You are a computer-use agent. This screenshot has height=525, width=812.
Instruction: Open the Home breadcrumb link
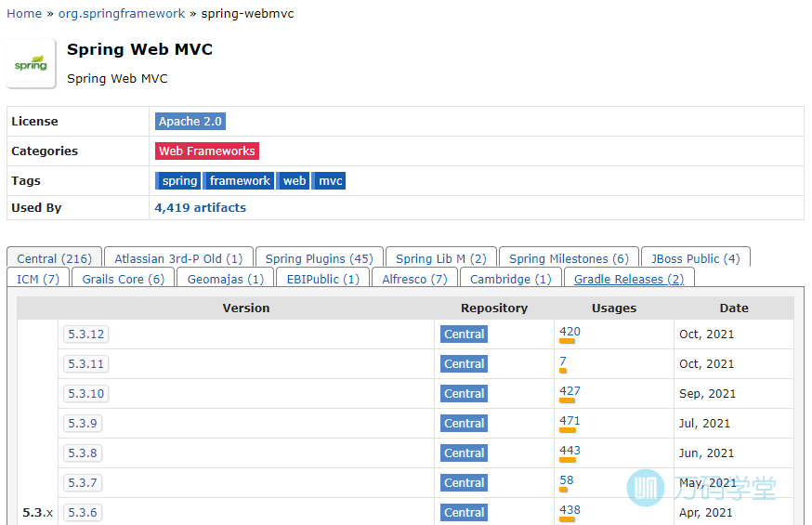coord(24,14)
